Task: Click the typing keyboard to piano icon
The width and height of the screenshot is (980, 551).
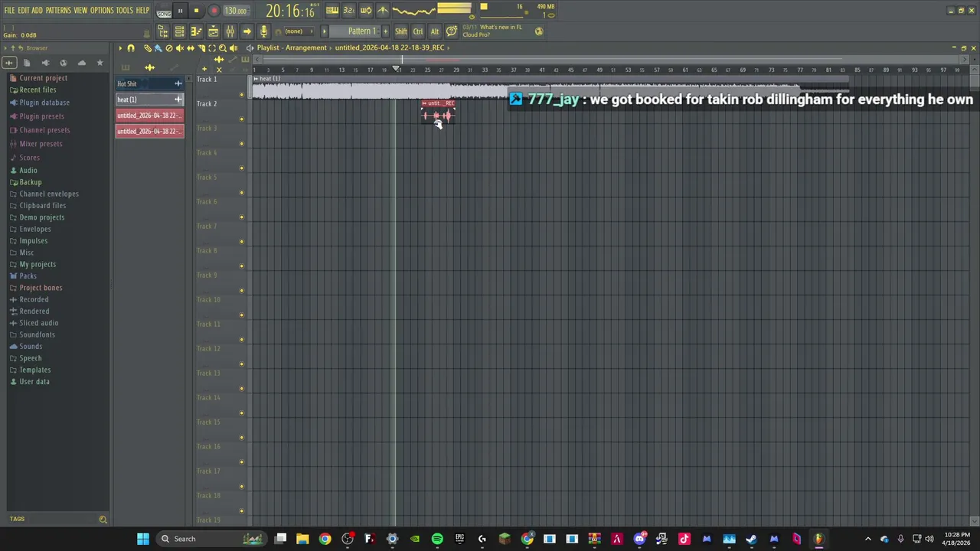Action: 332,11
